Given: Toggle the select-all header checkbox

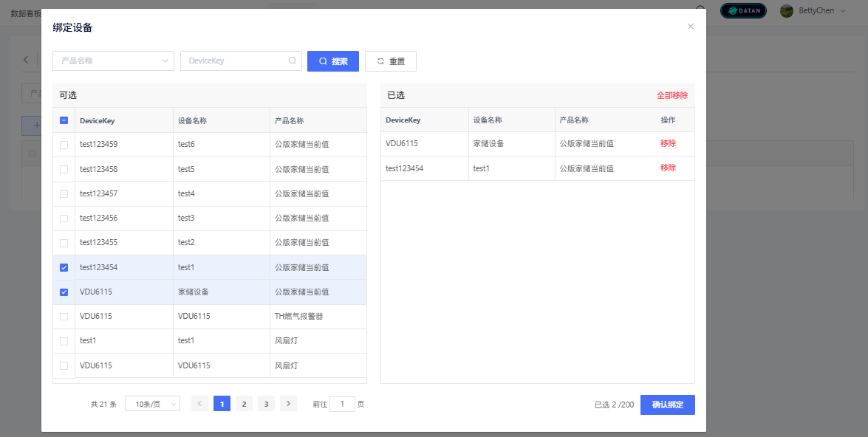Looking at the screenshot, I should coord(64,120).
